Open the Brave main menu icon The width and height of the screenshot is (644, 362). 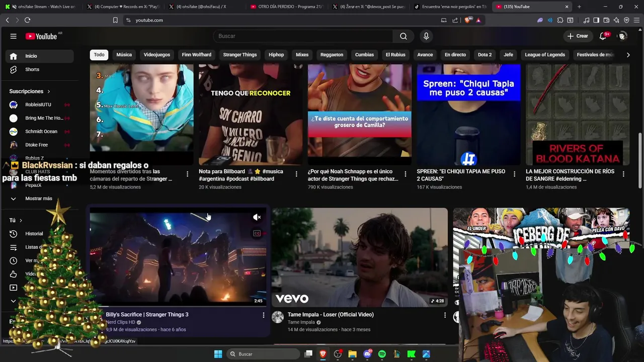[636, 20]
